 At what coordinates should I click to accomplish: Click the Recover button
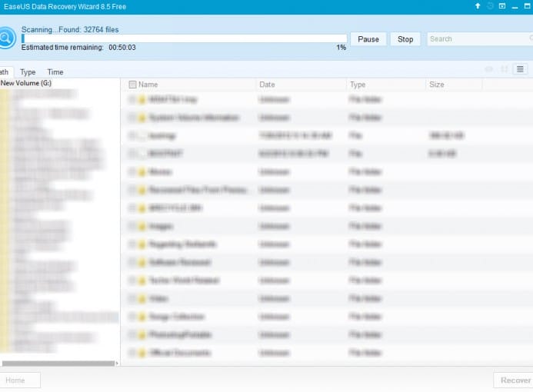point(514,380)
